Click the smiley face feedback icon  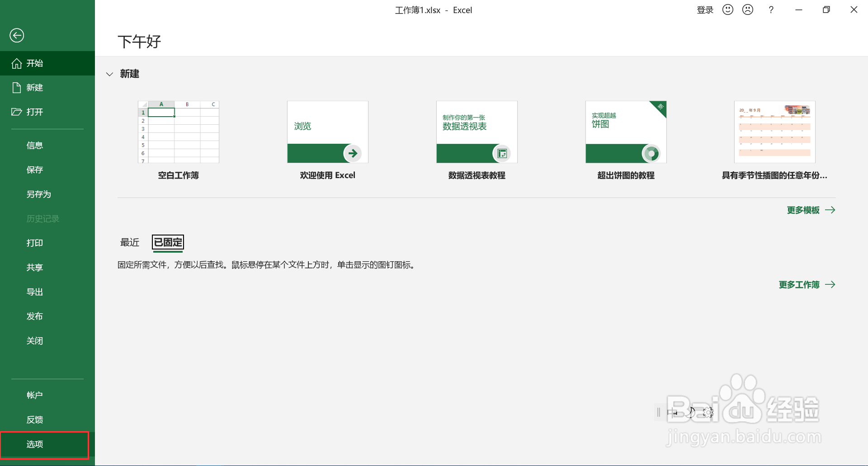(728, 9)
